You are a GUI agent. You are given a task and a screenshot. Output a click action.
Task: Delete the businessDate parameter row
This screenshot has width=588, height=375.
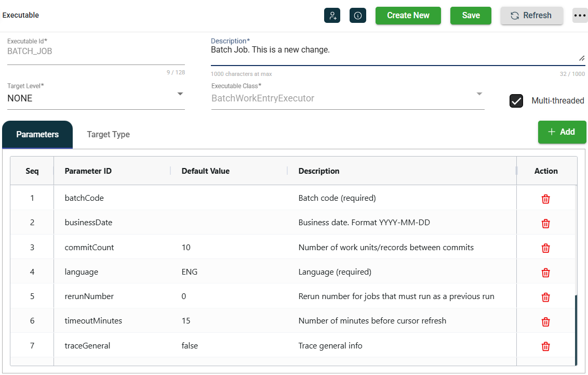(x=545, y=223)
